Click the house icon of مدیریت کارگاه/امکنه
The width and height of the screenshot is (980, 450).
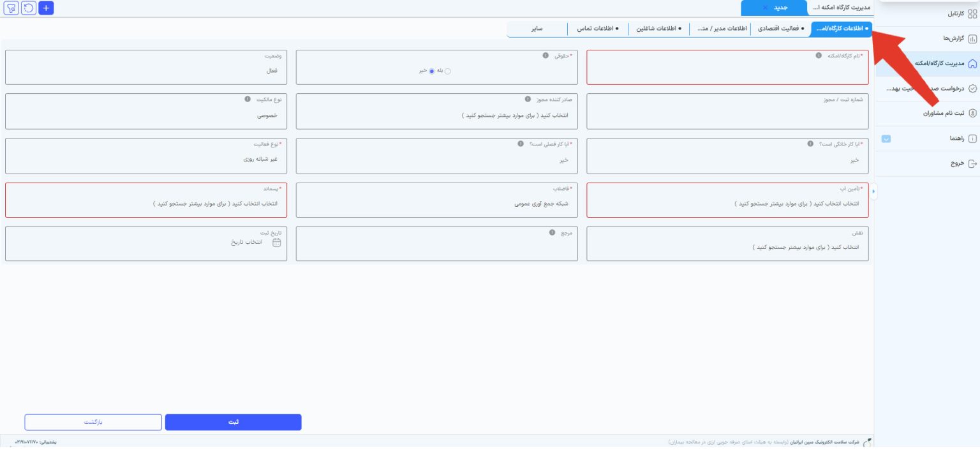[x=972, y=63]
